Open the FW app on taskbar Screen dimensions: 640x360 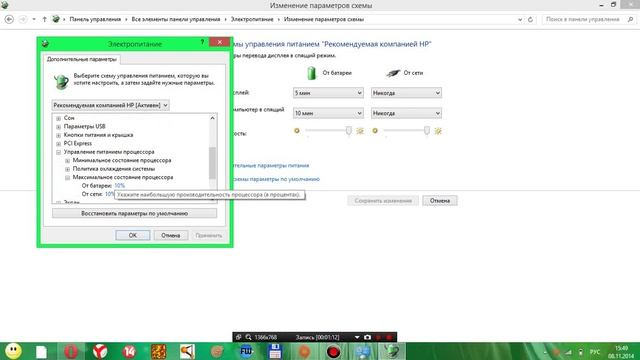(246, 351)
